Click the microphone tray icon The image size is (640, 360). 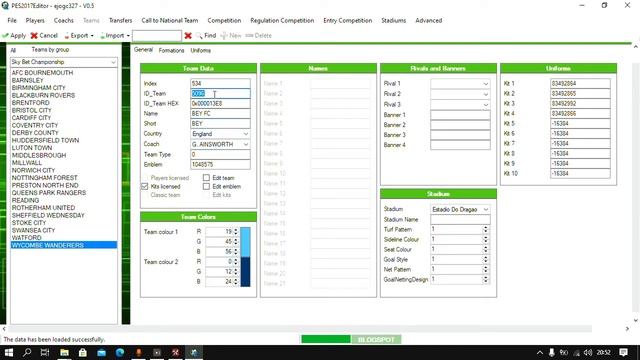pyautogui.click(x=551, y=352)
